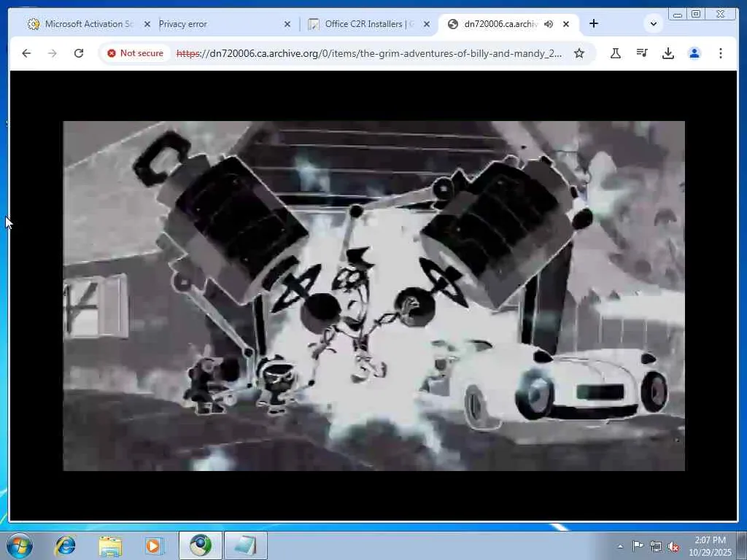Open the Action Center flag icon

pos(638,546)
